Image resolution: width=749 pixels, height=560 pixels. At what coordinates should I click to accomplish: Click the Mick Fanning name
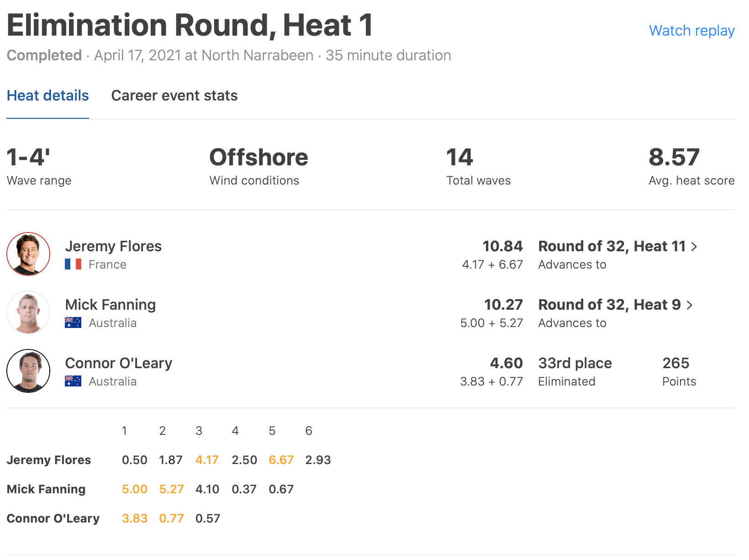pos(111,305)
